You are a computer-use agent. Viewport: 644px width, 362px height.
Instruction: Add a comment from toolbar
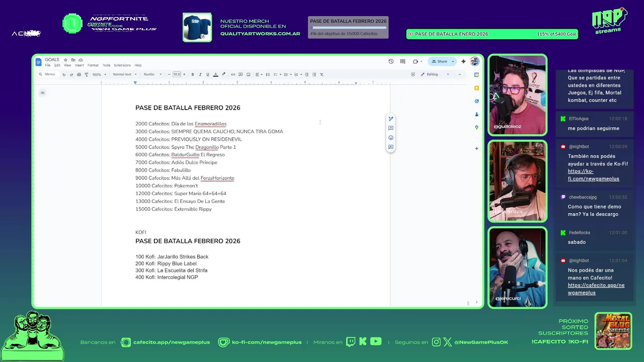pyautogui.click(x=240, y=74)
